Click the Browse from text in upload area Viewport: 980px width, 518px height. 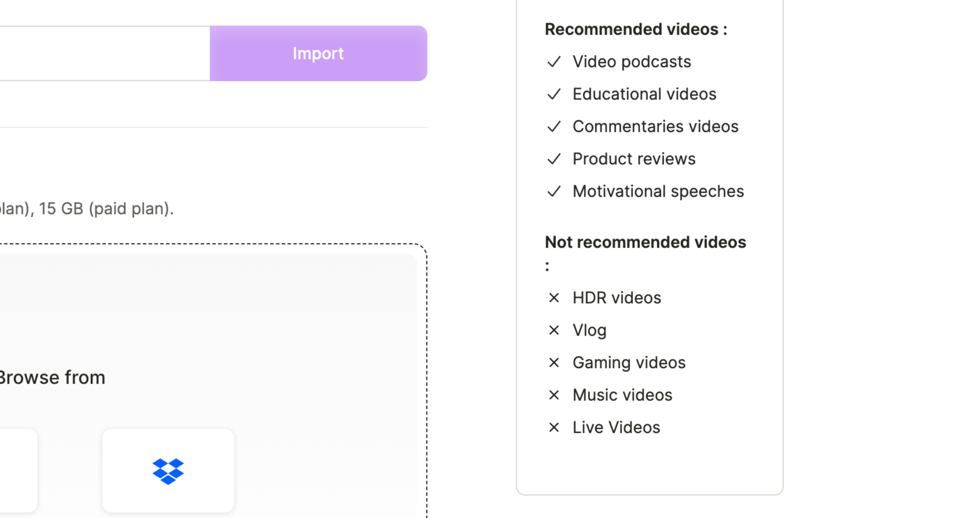pyautogui.click(x=52, y=377)
